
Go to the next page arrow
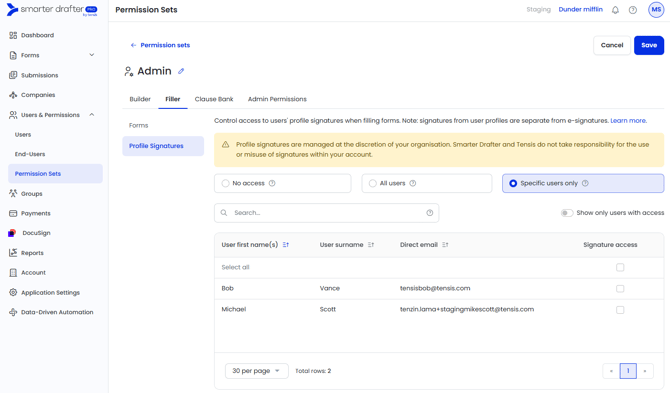tap(645, 371)
